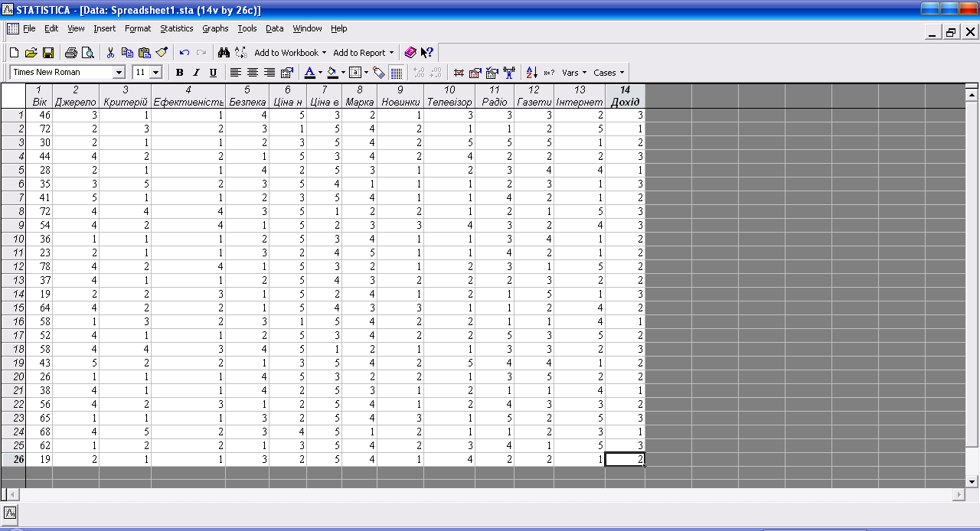980x531 pixels.
Task: Open the all-variable specs checkmark icon
Action: [x=492, y=73]
